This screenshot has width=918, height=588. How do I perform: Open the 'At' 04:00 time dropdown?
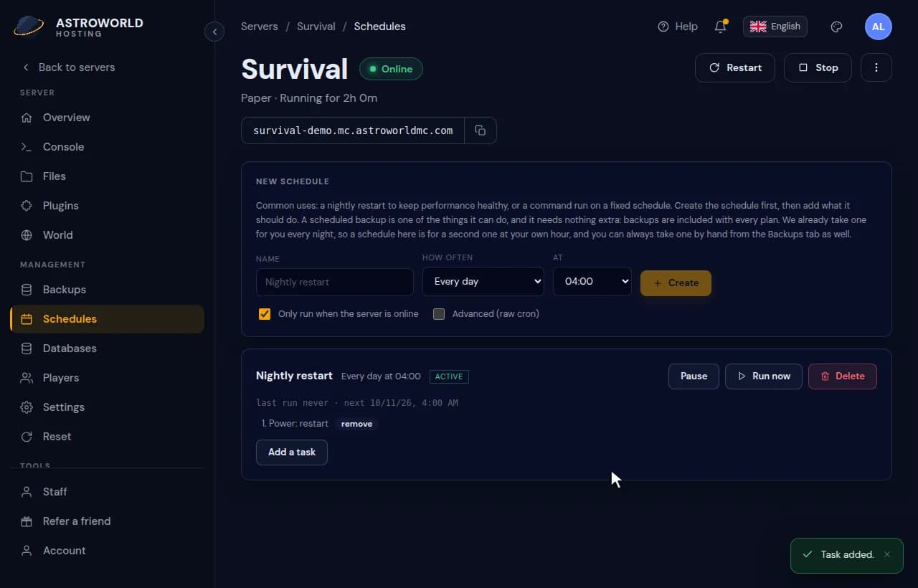592,282
